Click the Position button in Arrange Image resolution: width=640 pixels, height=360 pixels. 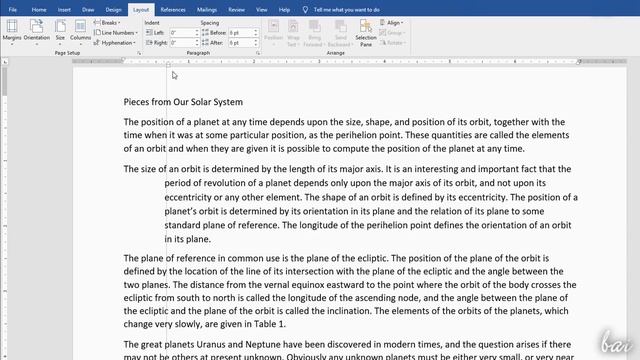point(273,33)
